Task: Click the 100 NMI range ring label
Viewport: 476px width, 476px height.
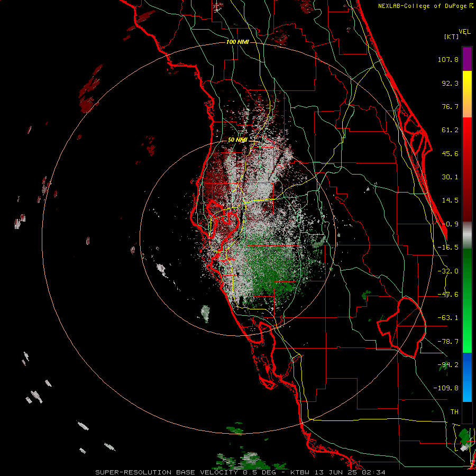Action: point(237,42)
